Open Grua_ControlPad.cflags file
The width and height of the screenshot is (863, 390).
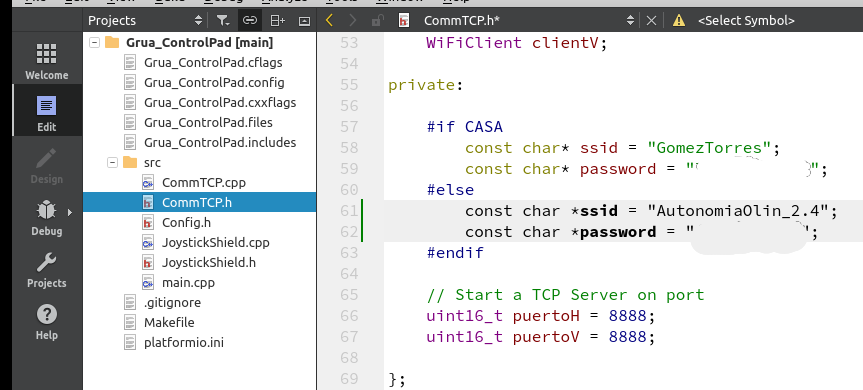213,63
